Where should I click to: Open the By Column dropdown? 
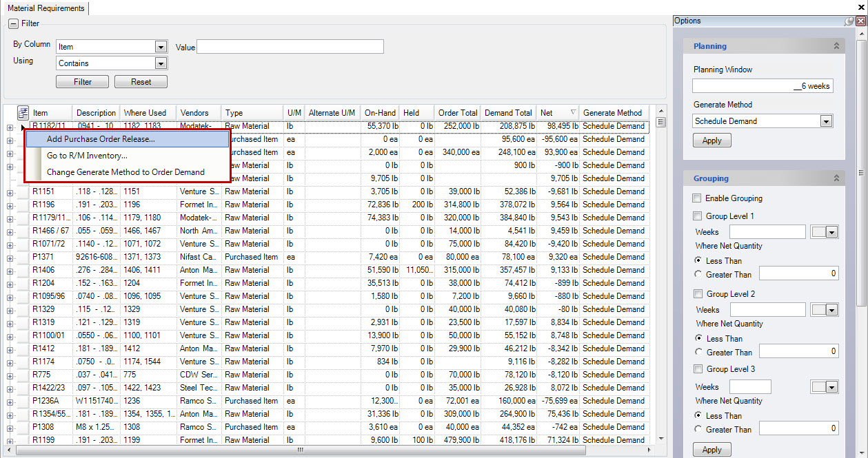tap(161, 47)
